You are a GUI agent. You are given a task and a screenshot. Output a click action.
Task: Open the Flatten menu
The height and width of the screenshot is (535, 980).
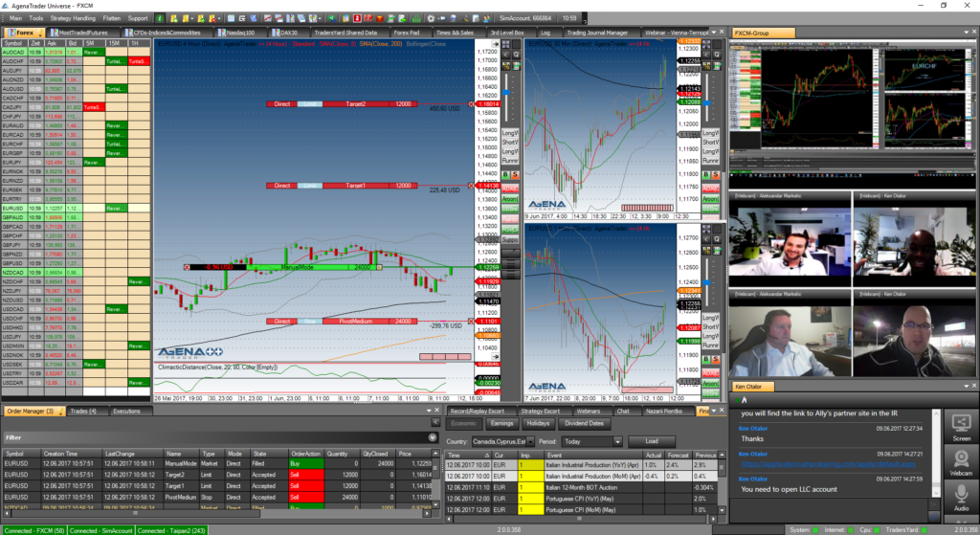pos(112,18)
